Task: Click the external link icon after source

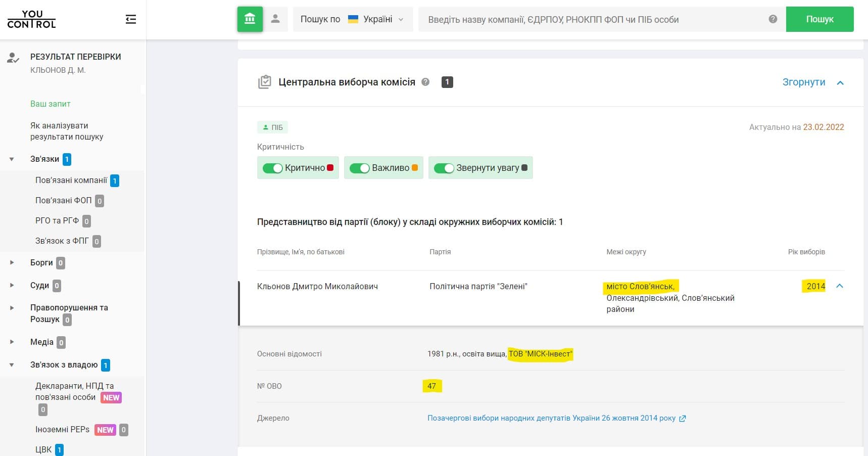Action: 682,419
